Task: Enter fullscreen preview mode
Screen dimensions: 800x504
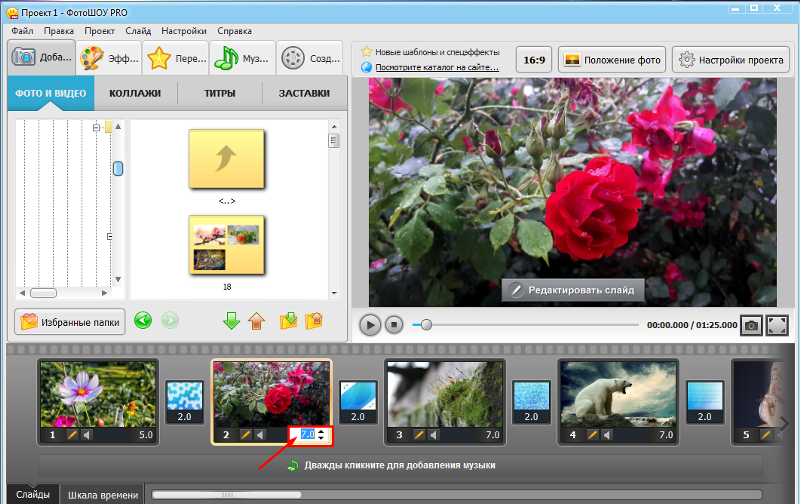Action: (x=777, y=325)
